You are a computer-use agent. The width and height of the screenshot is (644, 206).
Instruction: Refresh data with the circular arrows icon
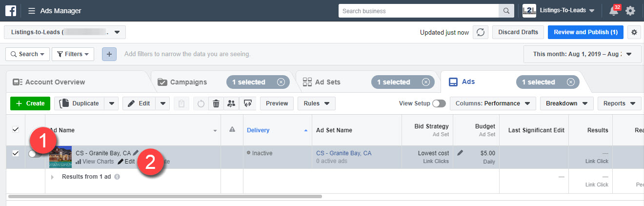(x=481, y=32)
